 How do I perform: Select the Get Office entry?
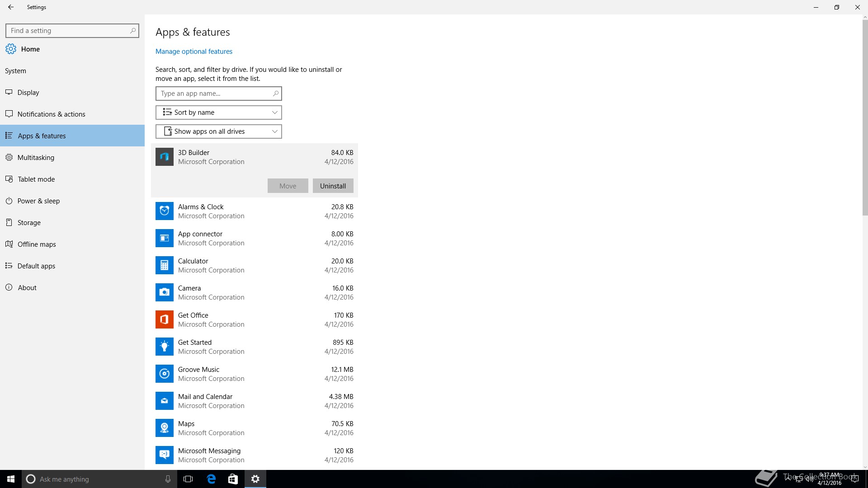pos(255,319)
